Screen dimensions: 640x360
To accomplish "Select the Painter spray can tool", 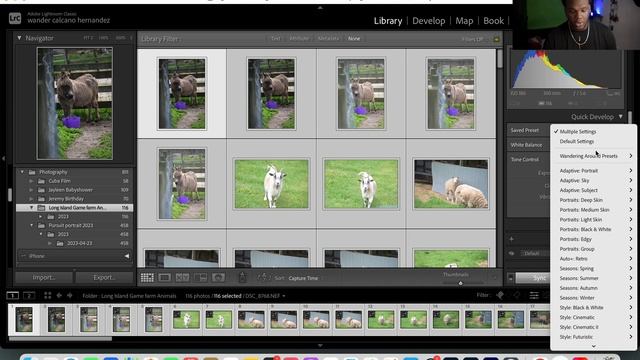I will (242, 277).
